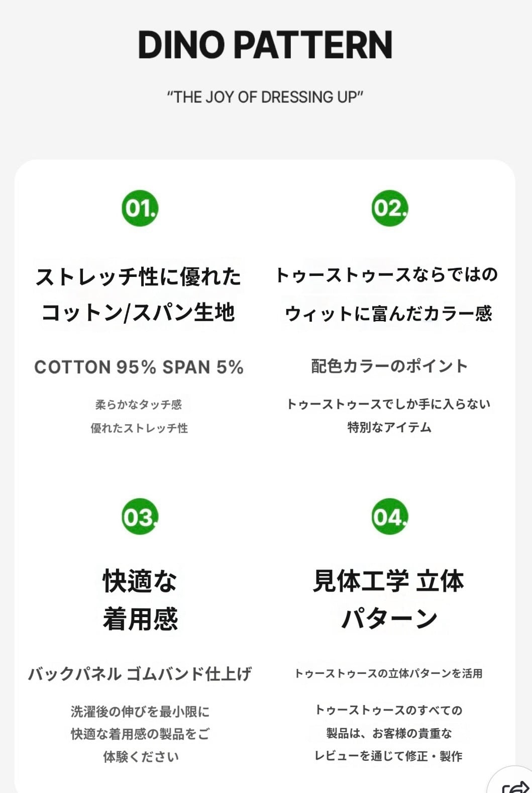This screenshot has width=532, height=793.
Task: Click the 特別なアイテム text
Action: pyautogui.click(x=389, y=427)
